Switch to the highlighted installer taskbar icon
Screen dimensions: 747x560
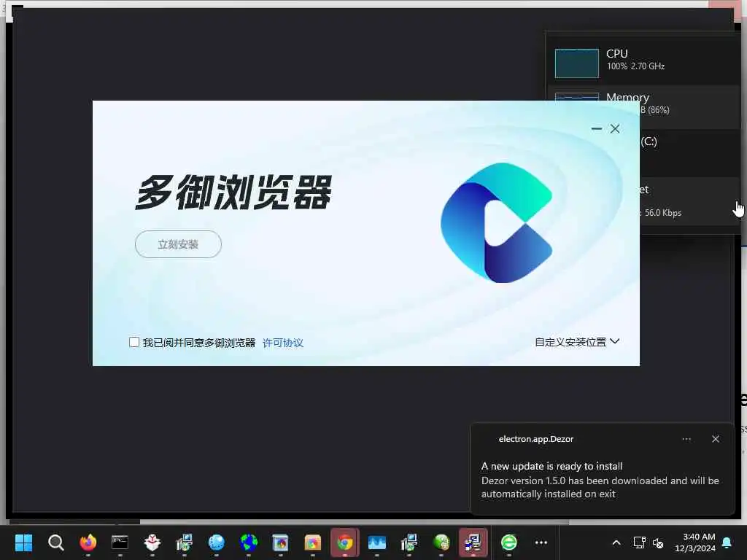coord(473,542)
